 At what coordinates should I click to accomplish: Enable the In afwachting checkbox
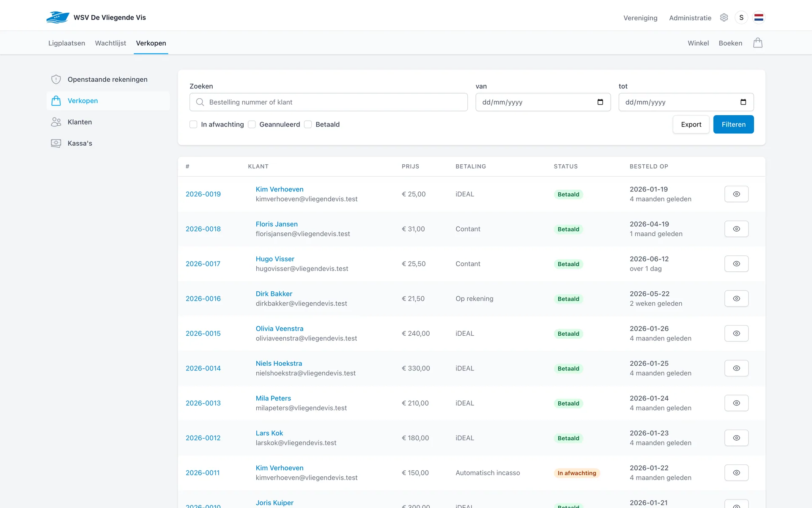193,124
